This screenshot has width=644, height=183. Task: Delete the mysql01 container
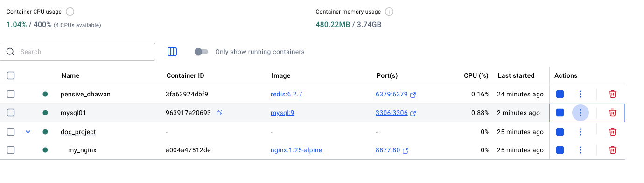613,113
